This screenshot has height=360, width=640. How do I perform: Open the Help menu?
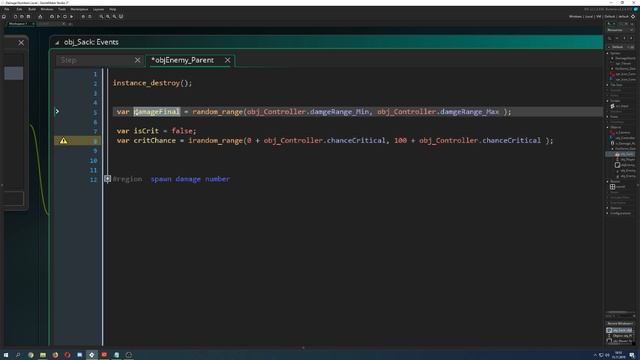(x=113, y=9)
